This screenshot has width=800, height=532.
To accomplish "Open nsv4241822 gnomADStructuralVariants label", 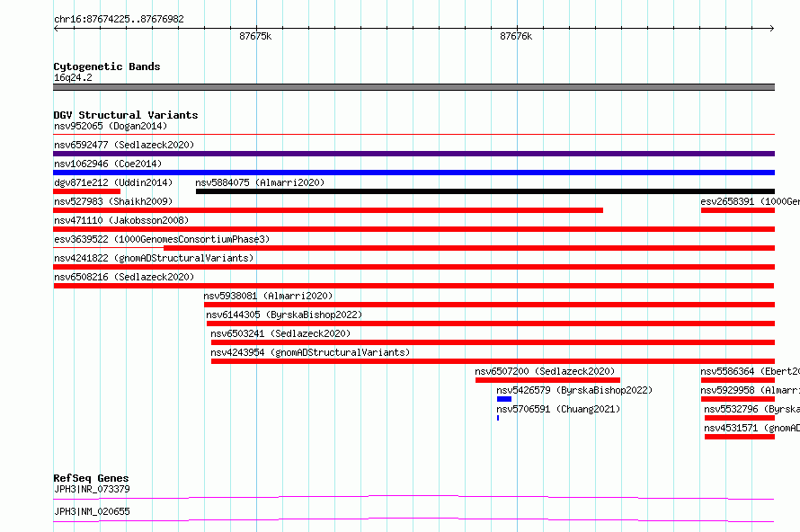I will (x=154, y=258).
